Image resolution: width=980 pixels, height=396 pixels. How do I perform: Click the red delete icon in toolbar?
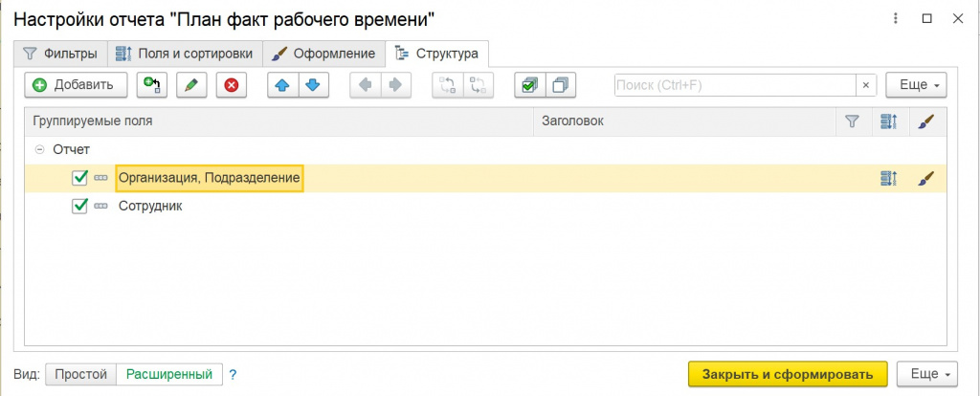231,85
